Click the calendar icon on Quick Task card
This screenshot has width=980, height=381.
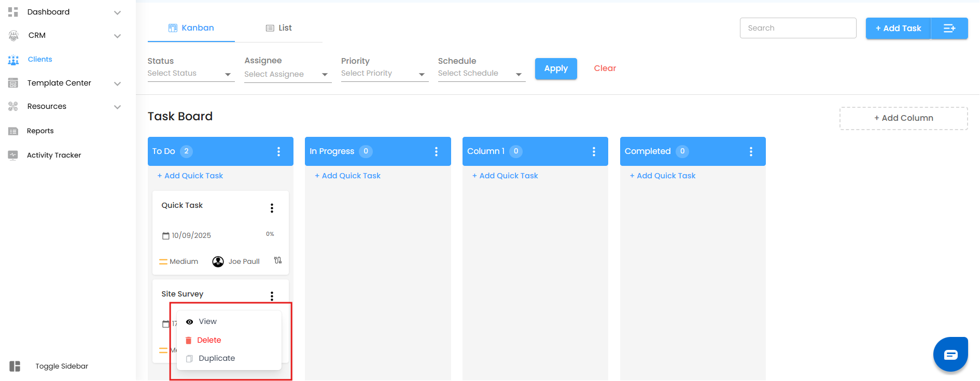point(166,236)
